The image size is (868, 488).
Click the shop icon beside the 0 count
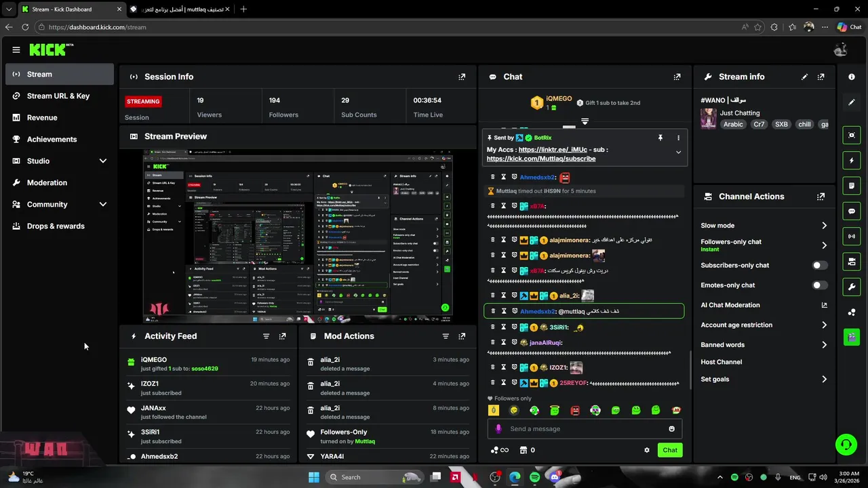click(x=524, y=450)
